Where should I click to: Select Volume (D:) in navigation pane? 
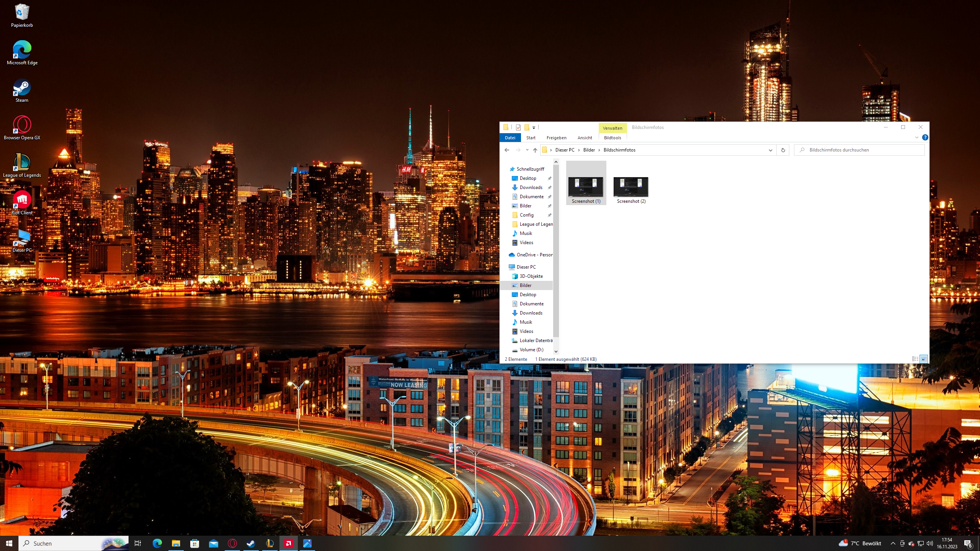pyautogui.click(x=531, y=350)
